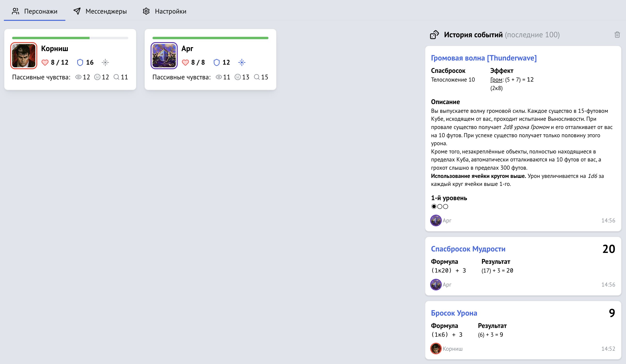Click the face passive insight icon for Арг

237,77
